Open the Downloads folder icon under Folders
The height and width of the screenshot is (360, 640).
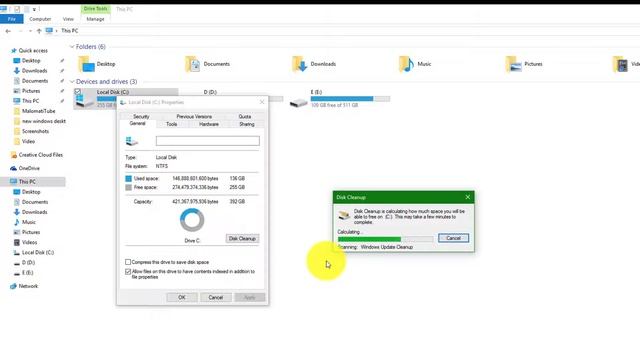tap(300, 64)
